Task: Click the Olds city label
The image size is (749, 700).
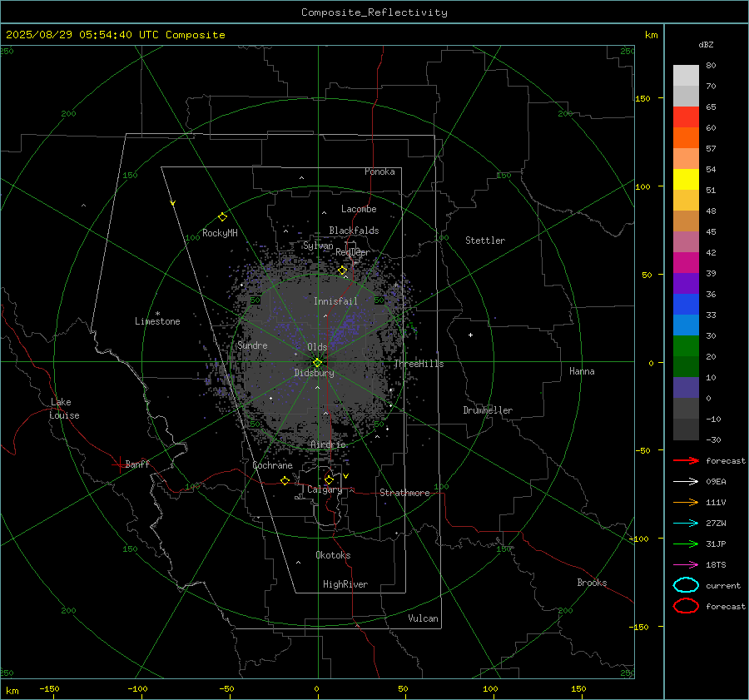Action: pos(317,347)
